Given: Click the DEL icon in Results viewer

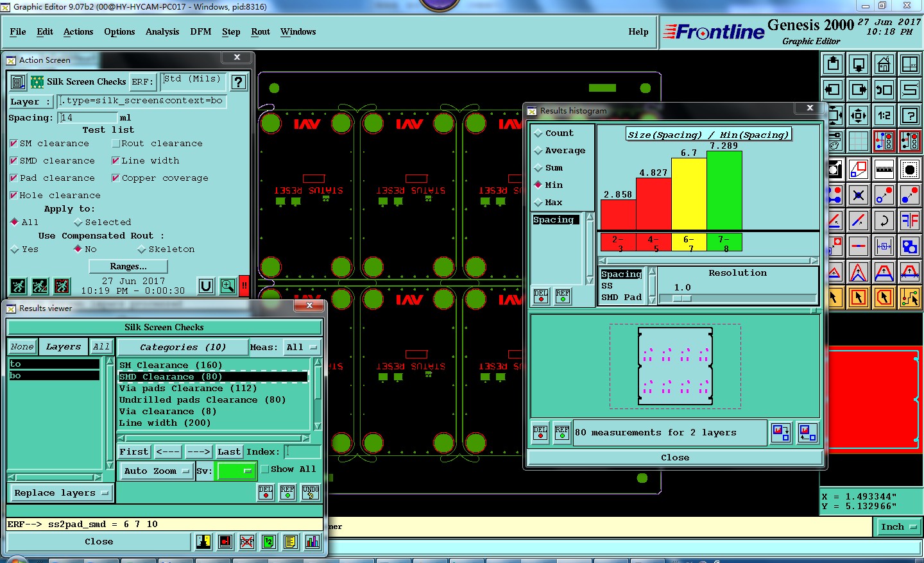Looking at the screenshot, I should pos(266,492).
